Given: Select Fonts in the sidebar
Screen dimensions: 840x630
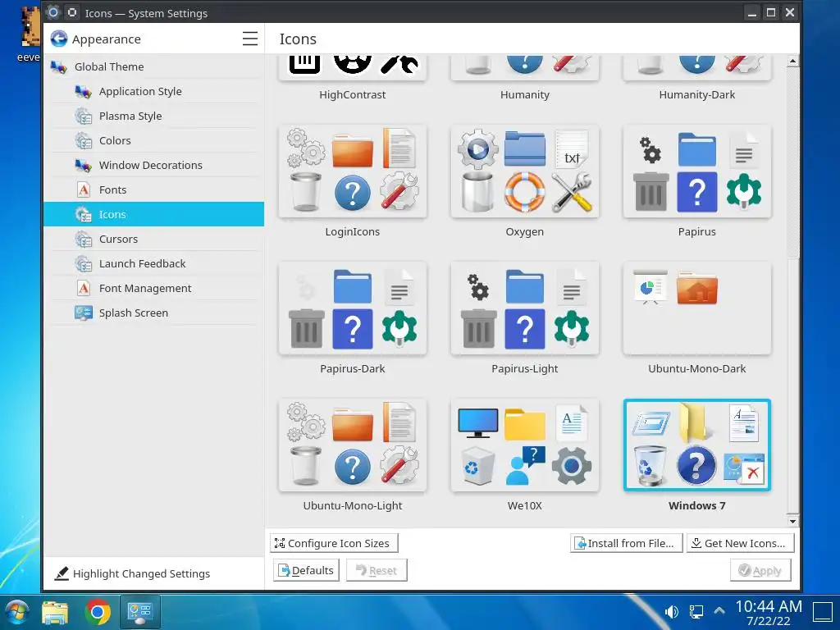Looking at the screenshot, I should [153, 189].
